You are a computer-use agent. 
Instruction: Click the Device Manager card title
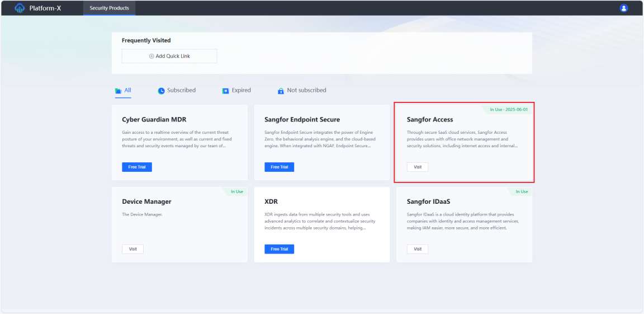click(146, 202)
